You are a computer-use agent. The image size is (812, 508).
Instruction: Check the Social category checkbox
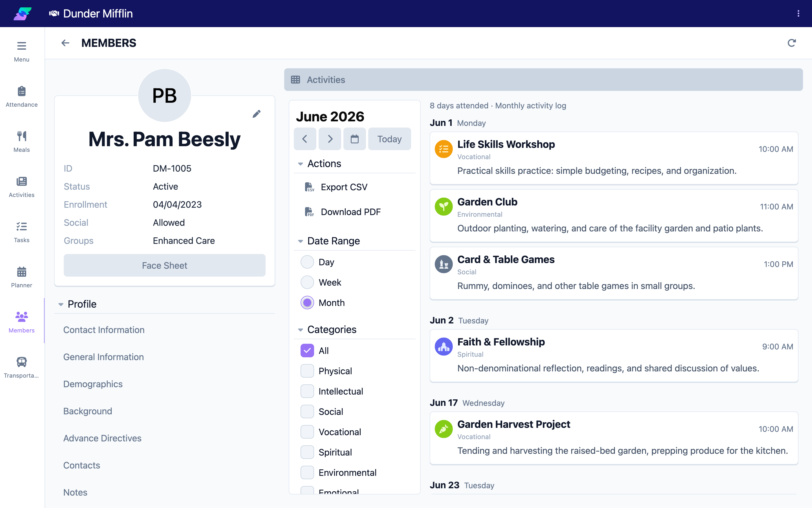point(307,411)
